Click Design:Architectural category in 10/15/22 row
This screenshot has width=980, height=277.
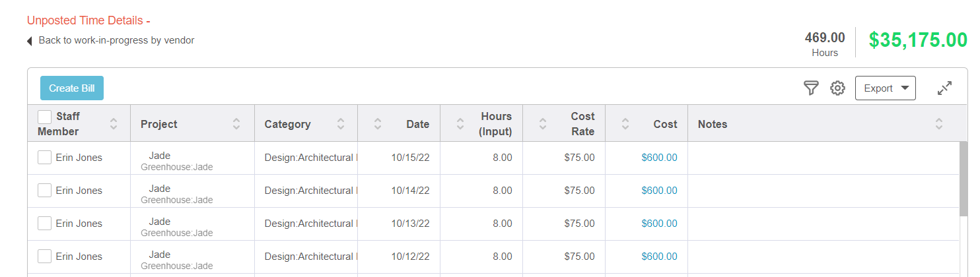pos(310,158)
